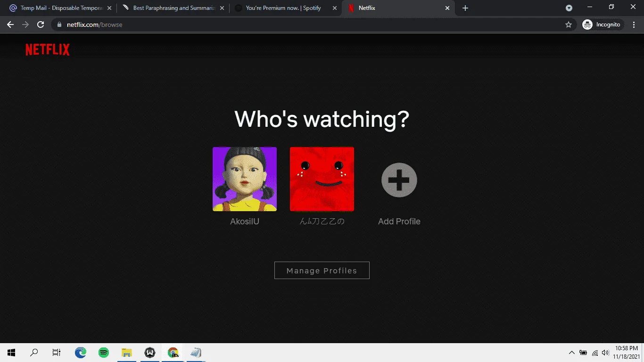Open the Wi-Fi network flyout
This screenshot has height=362, width=644.
click(595, 353)
